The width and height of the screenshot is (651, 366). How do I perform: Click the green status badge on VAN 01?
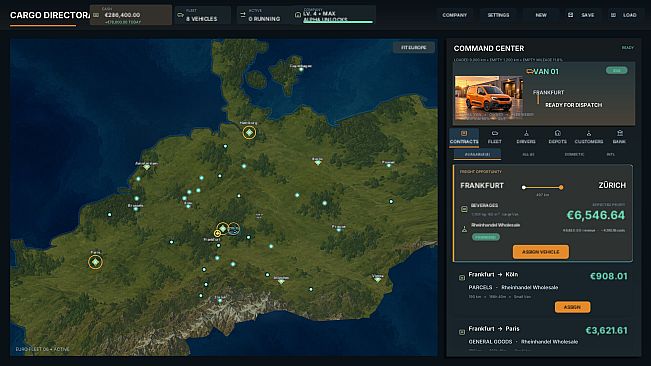[617, 71]
